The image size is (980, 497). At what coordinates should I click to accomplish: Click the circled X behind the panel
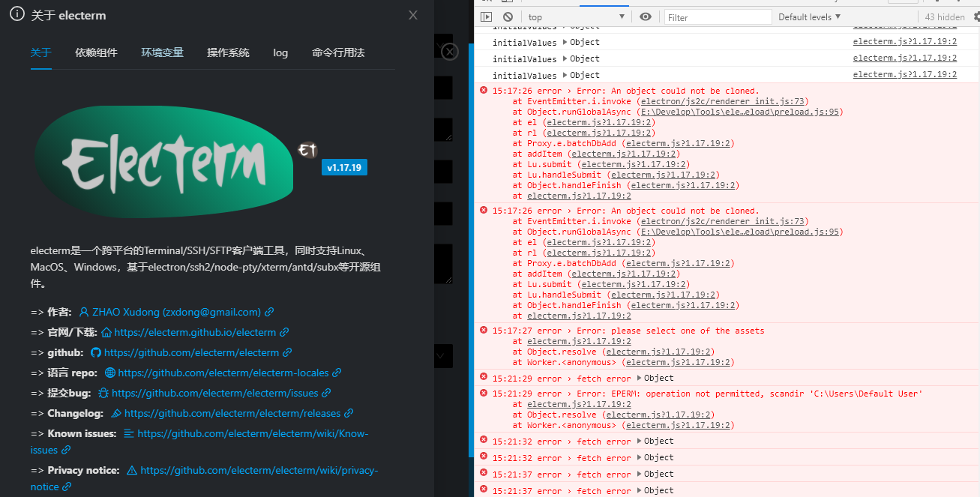(449, 52)
